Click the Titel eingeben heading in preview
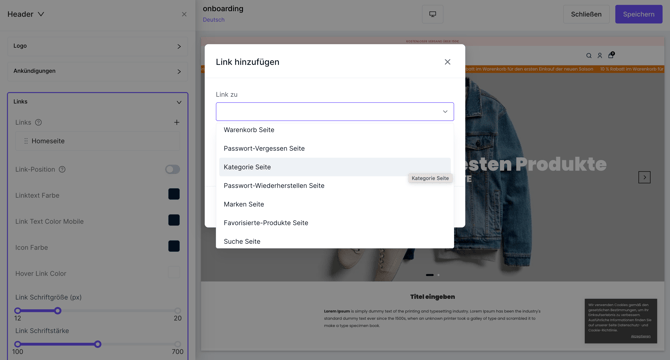The width and height of the screenshot is (670, 360). [432, 296]
